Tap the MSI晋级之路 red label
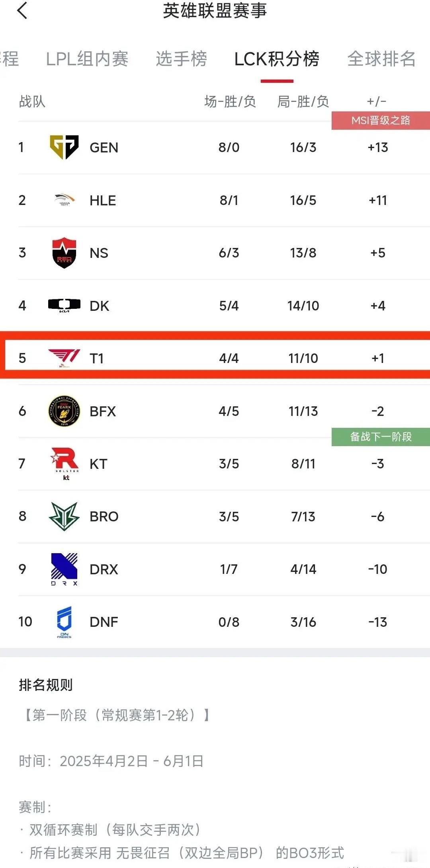The image size is (430, 868). click(x=381, y=120)
